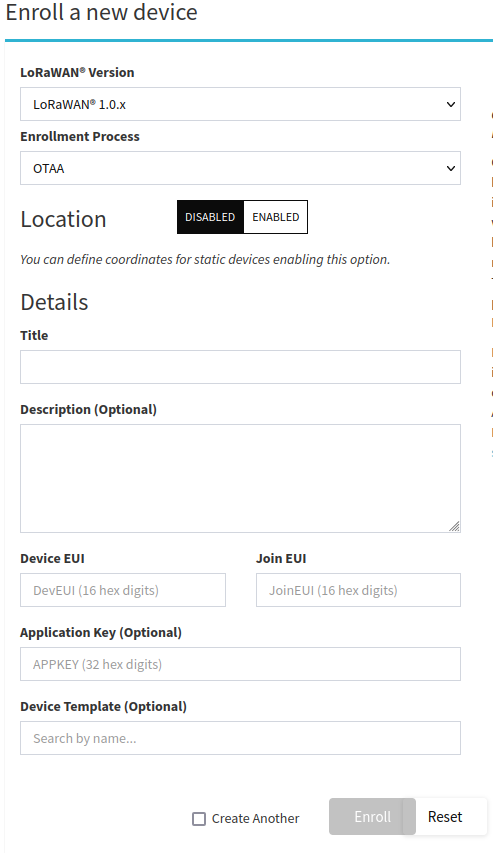Screen dimensions: 493x853
Task: Tick the Create Another checkbox
Action: [199, 819]
